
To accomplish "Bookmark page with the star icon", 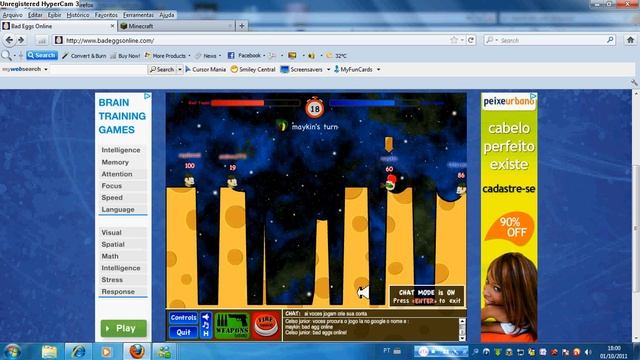I will (454, 40).
